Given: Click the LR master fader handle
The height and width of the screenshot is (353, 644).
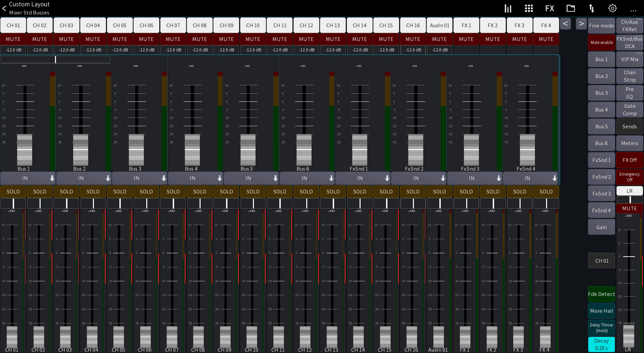Looking at the screenshot, I should click(x=629, y=336).
